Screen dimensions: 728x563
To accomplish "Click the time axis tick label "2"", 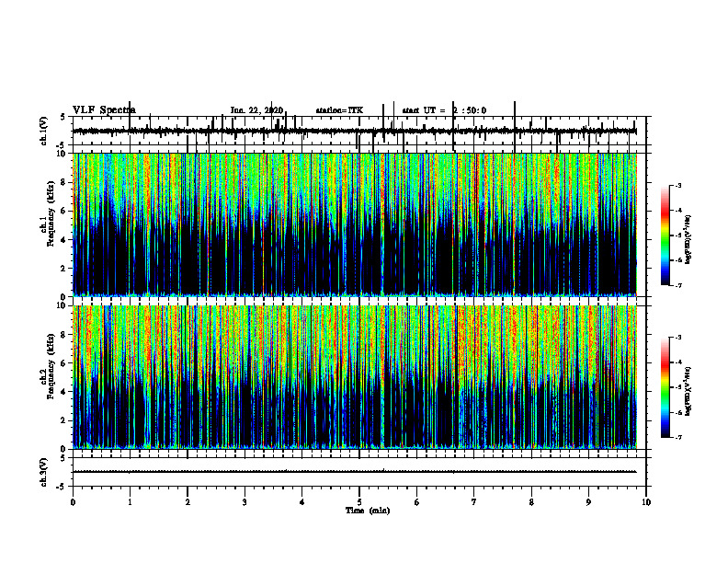I will (x=188, y=502).
